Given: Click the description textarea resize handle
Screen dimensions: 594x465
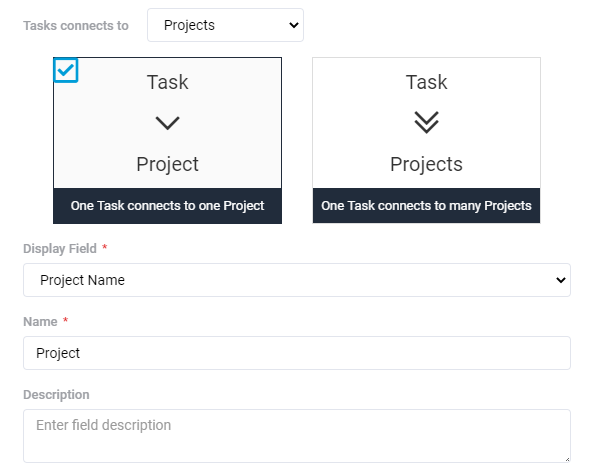Looking at the screenshot, I should (x=567, y=459).
